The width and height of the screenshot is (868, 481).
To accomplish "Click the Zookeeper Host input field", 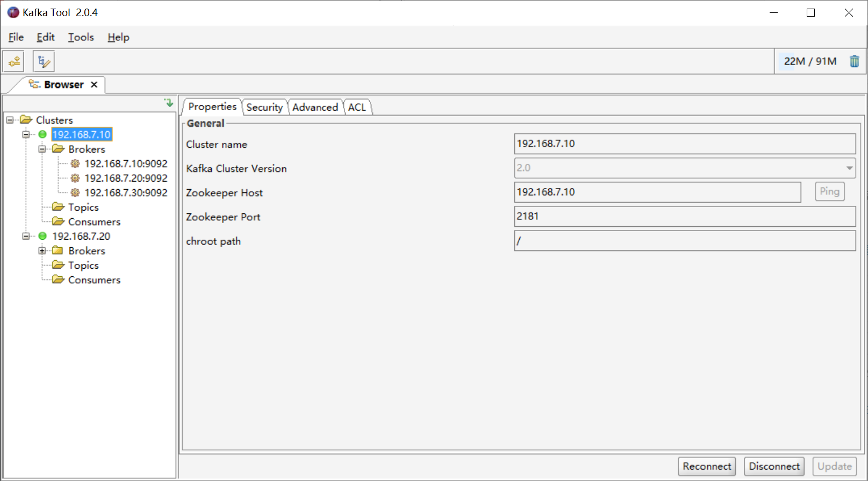I will coord(657,192).
